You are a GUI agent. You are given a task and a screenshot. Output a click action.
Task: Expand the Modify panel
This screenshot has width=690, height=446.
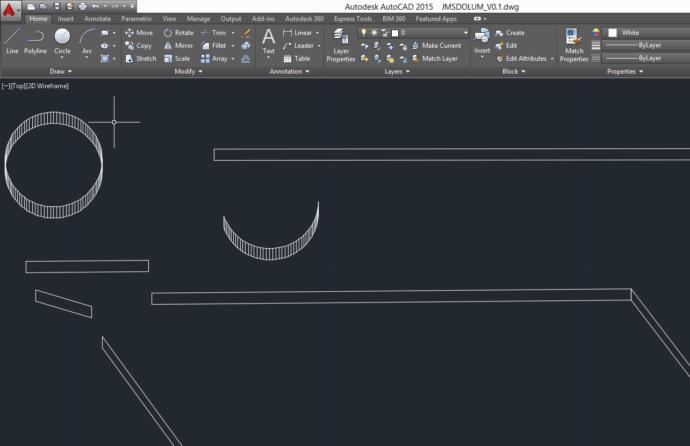188,71
